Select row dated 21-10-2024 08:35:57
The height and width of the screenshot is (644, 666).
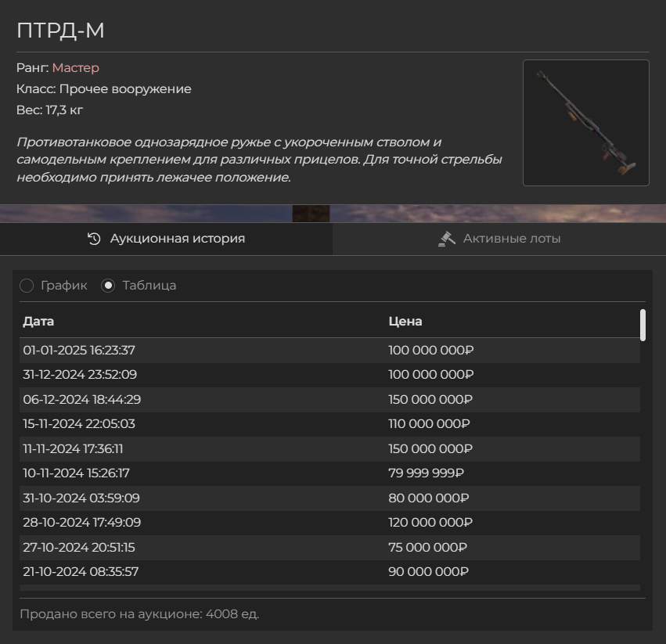point(329,572)
